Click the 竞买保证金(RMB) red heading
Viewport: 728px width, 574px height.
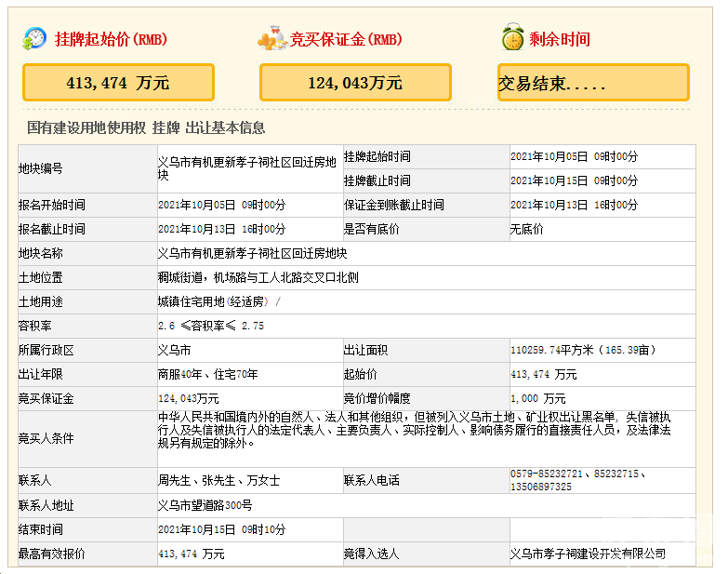point(346,39)
